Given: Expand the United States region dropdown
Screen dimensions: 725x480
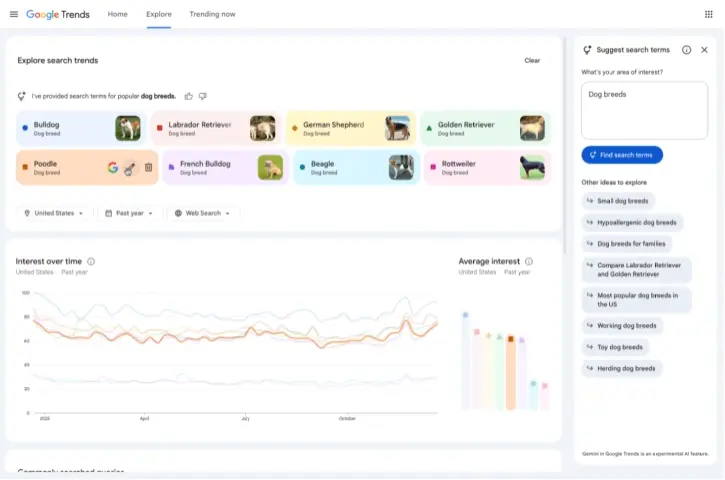Looking at the screenshot, I should 55,213.
